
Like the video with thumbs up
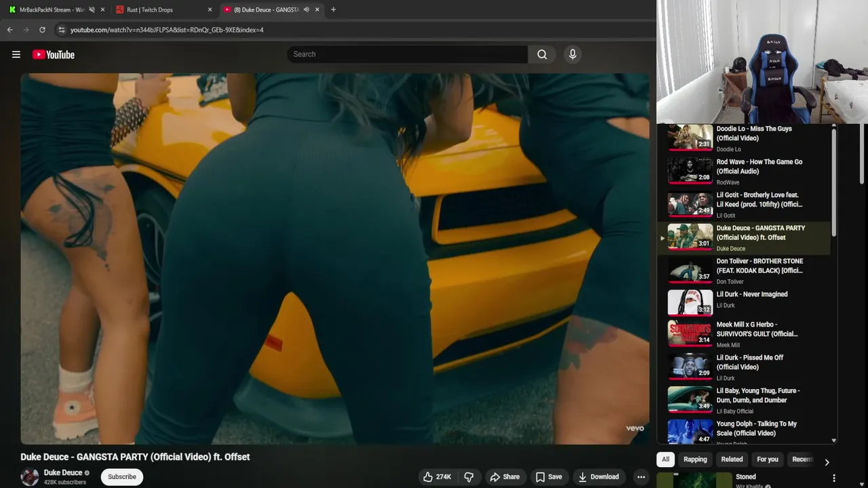pos(437,476)
